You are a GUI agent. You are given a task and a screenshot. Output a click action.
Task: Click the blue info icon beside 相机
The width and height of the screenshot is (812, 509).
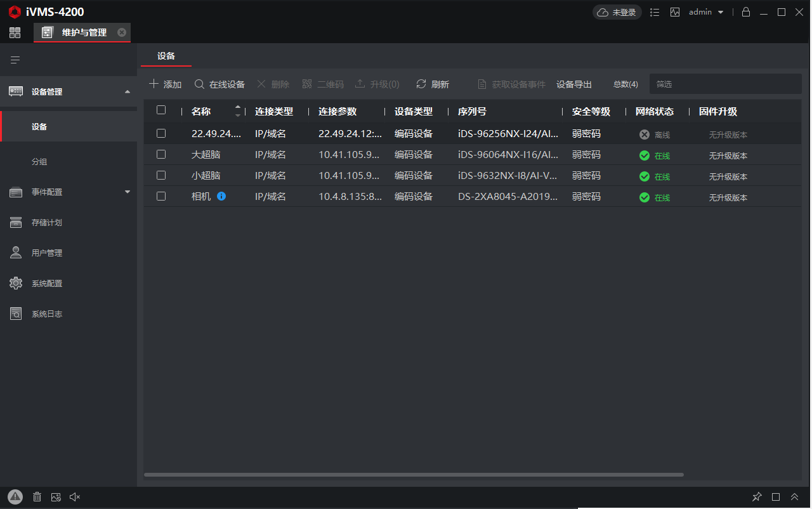pos(221,196)
